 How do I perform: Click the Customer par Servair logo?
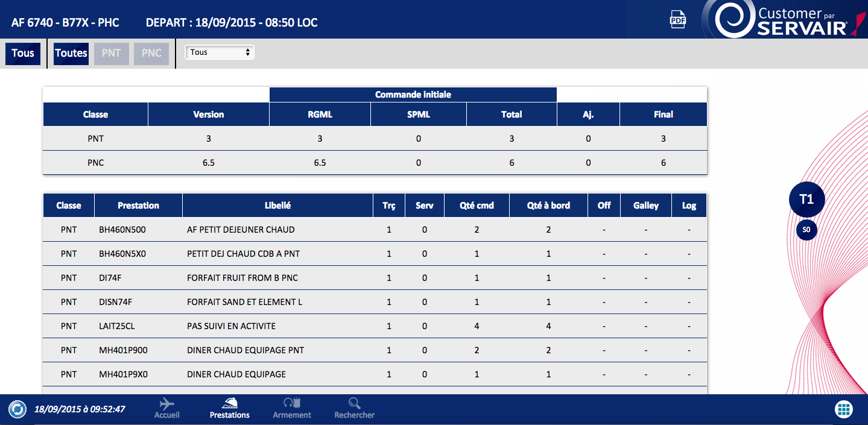(784, 20)
